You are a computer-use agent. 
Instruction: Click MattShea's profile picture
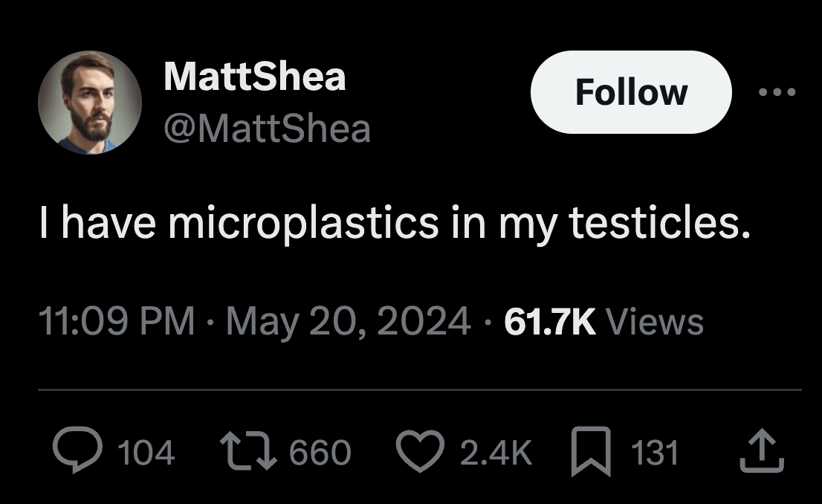[89, 103]
